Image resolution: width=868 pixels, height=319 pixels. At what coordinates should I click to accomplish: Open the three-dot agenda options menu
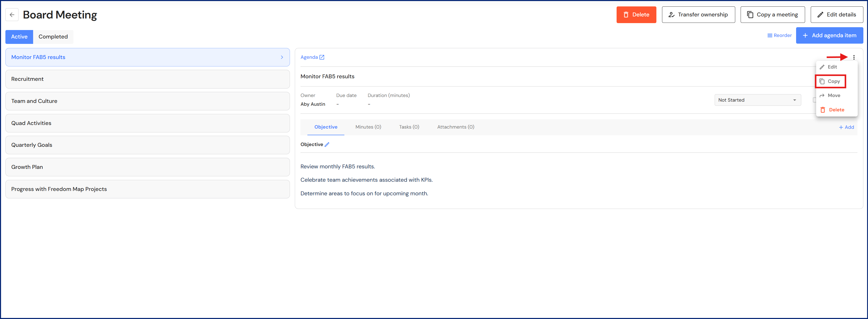click(854, 57)
